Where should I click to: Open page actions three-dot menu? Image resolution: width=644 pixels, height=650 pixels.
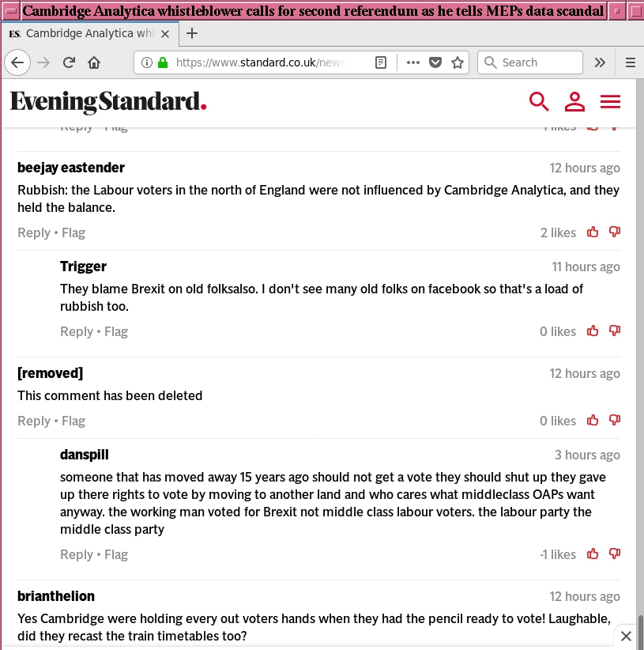pos(413,62)
